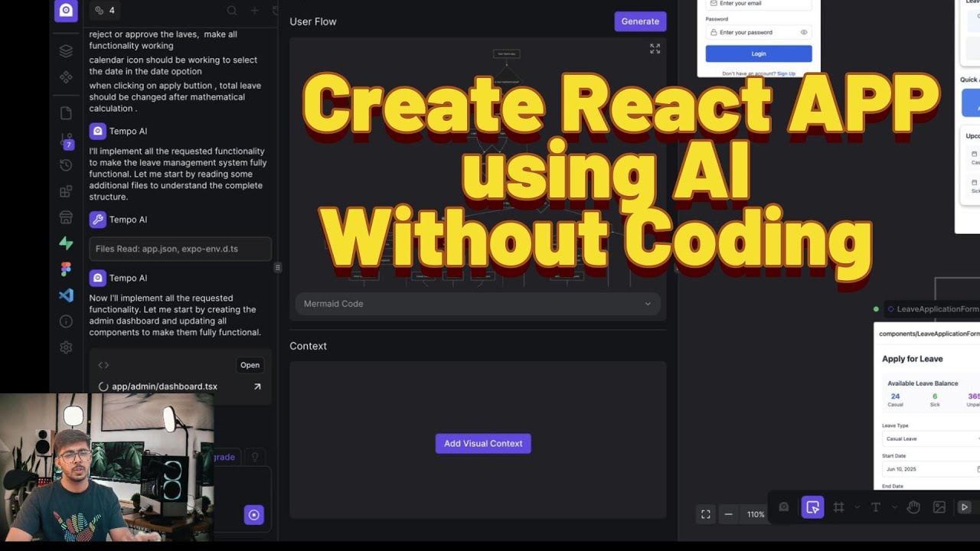Select the image tool in canvas toolbar

click(939, 507)
